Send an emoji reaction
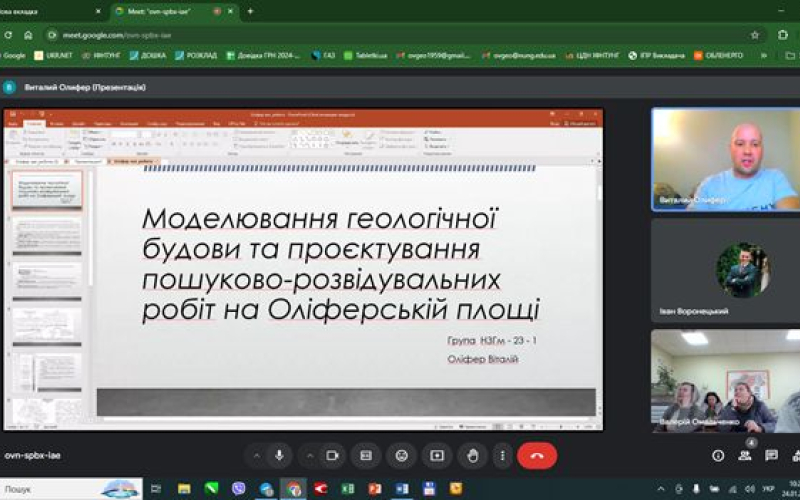 pos(402,456)
